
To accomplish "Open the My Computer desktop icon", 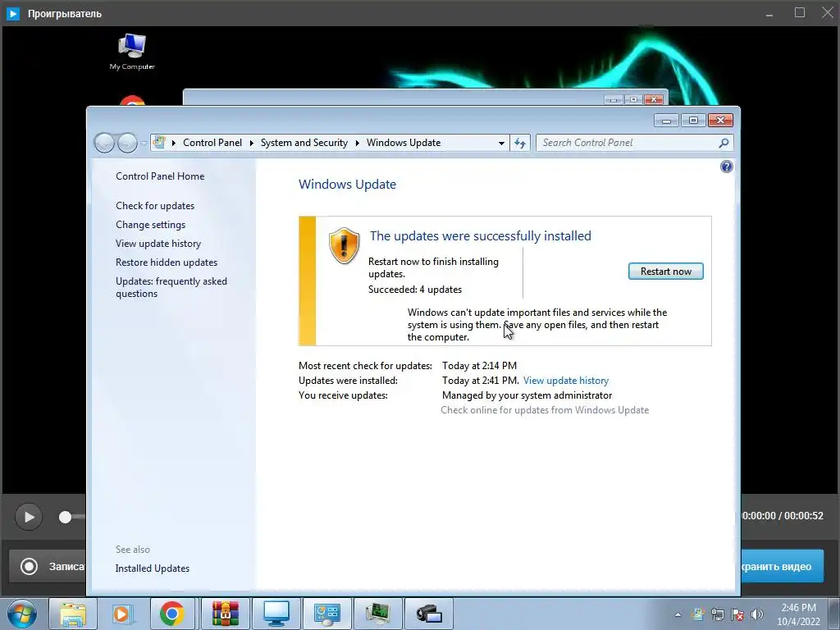I will tap(132, 52).
